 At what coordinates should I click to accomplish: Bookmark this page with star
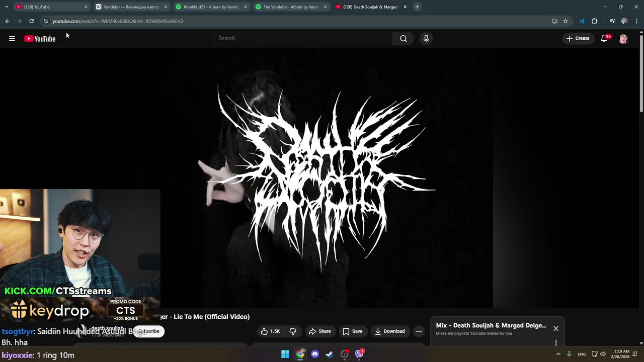click(x=566, y=21)
